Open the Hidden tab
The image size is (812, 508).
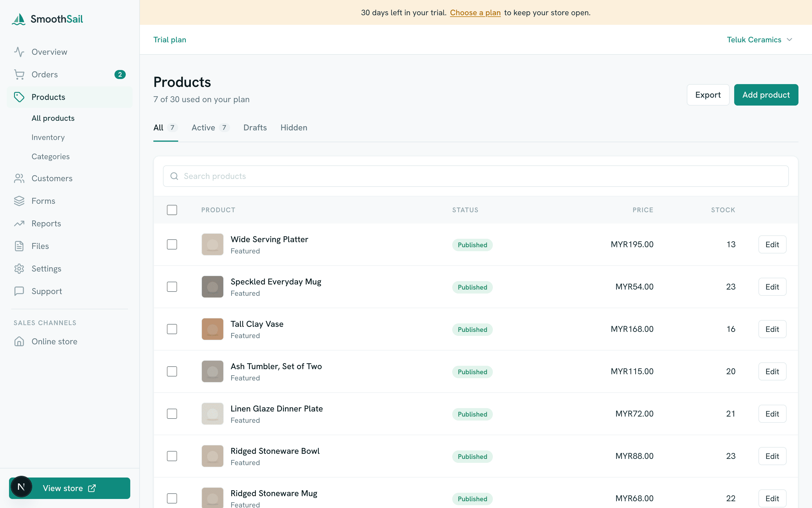(294, 128)
